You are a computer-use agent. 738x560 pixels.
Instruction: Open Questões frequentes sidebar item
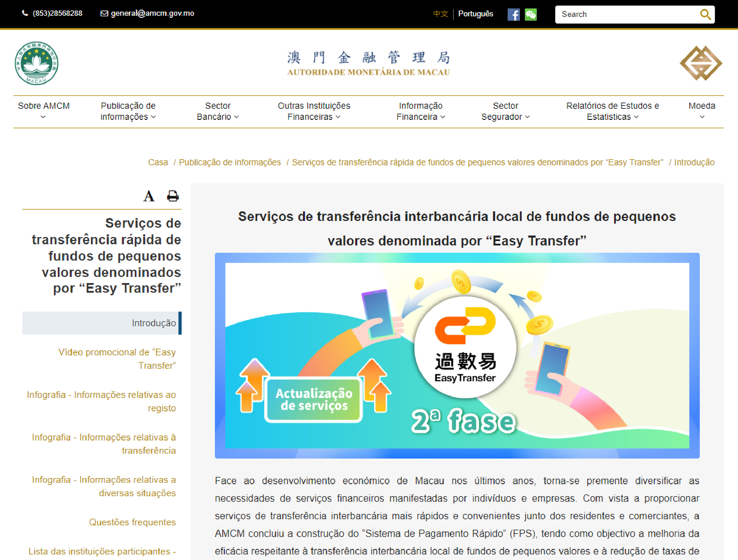click(x=132, y=522)
